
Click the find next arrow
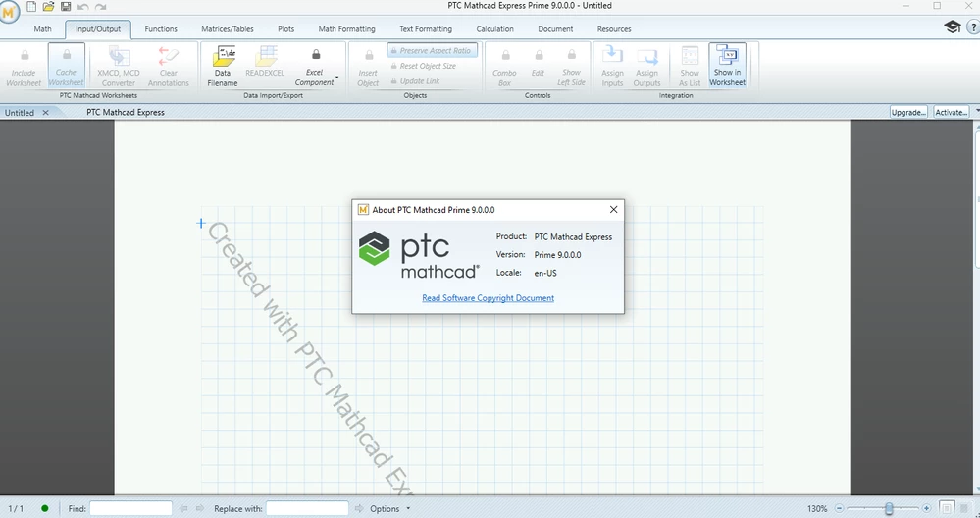(200, 508)
